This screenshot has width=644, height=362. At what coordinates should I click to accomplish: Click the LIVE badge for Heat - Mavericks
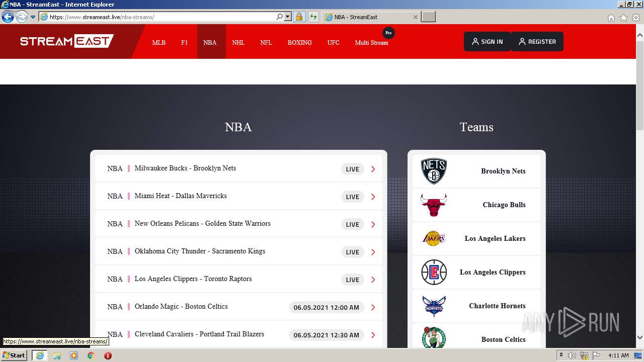coord(353,197)
